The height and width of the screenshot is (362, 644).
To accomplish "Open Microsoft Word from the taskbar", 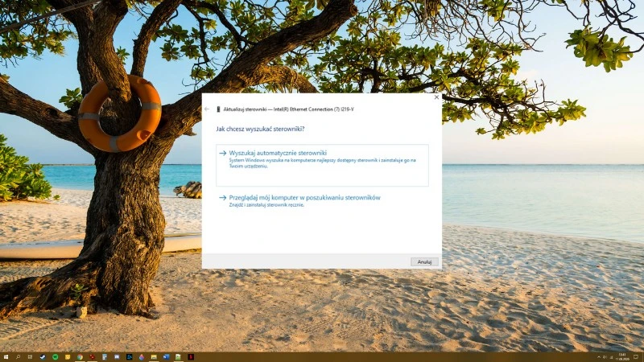I will [x=166, y=357].
